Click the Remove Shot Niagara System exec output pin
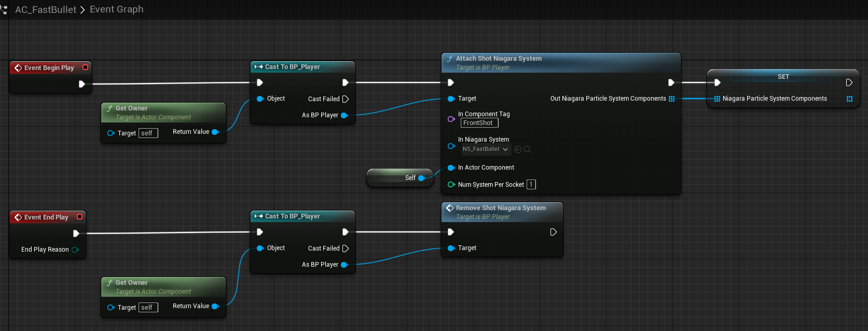Screen dimensions: 868x331 click(x=553, y=232)
